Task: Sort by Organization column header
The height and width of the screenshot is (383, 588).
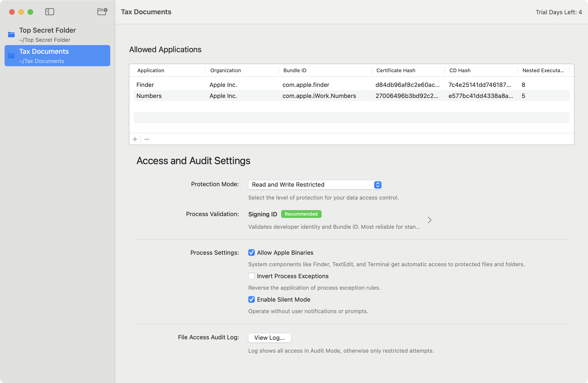Action: (226, 71)
